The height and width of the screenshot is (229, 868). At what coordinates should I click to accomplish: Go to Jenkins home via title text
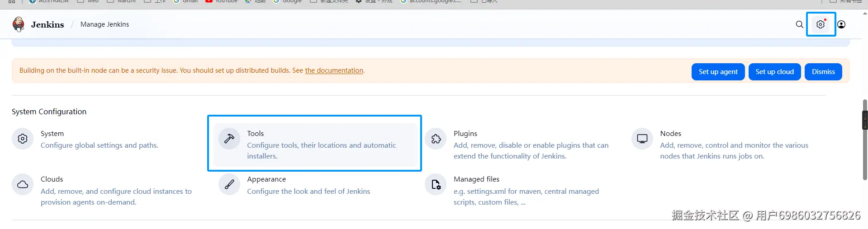pos(47,24)
